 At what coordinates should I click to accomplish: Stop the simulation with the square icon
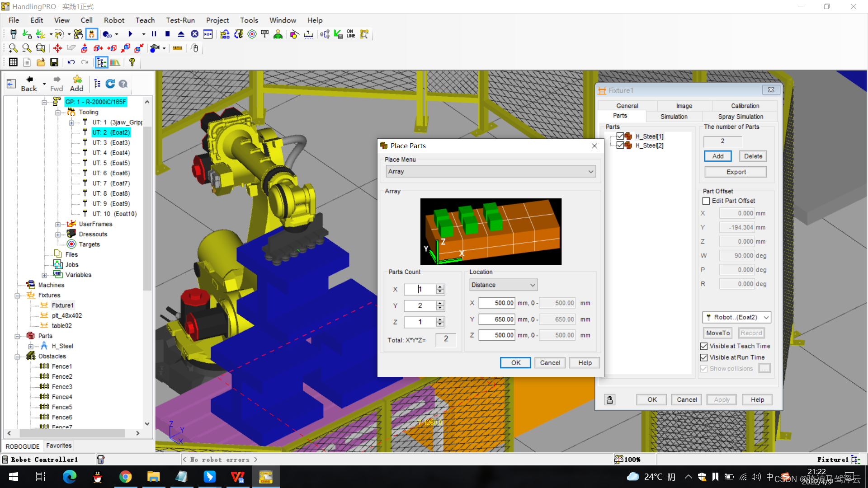pyautogui.click(x=167, y=34)
